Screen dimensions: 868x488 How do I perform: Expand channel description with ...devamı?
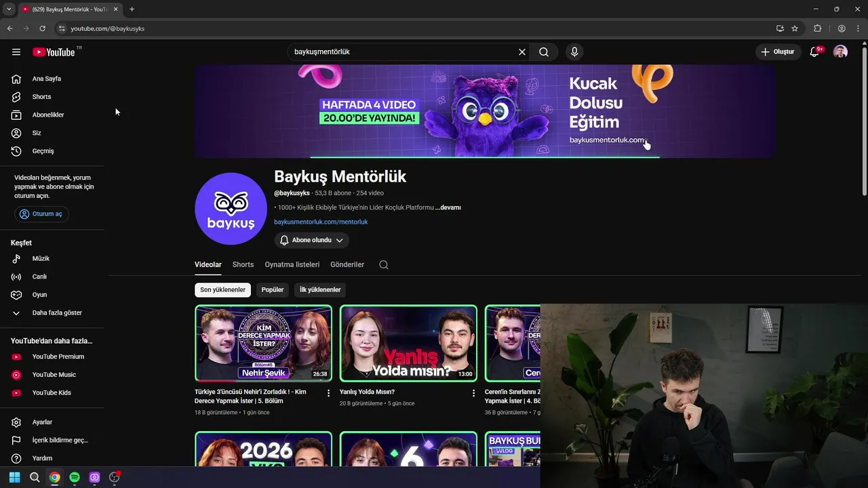[x=448, y=207]
